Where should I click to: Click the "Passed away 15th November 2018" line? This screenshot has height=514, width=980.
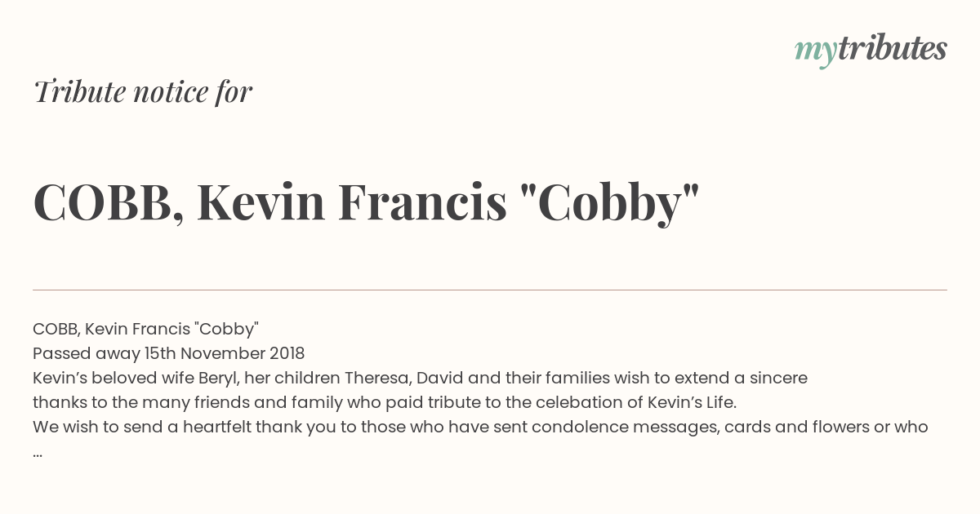click(168, 353)
